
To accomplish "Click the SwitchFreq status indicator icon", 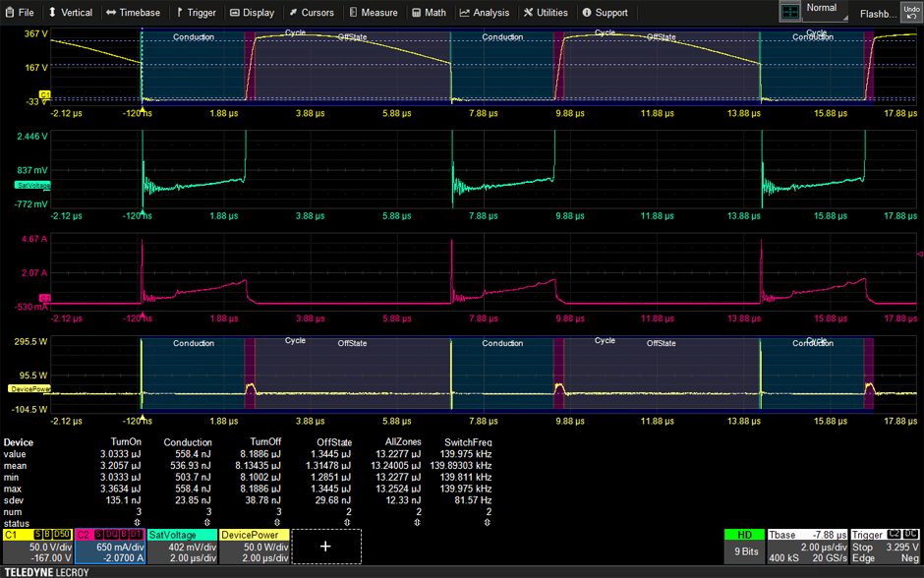I will point(487,523).
